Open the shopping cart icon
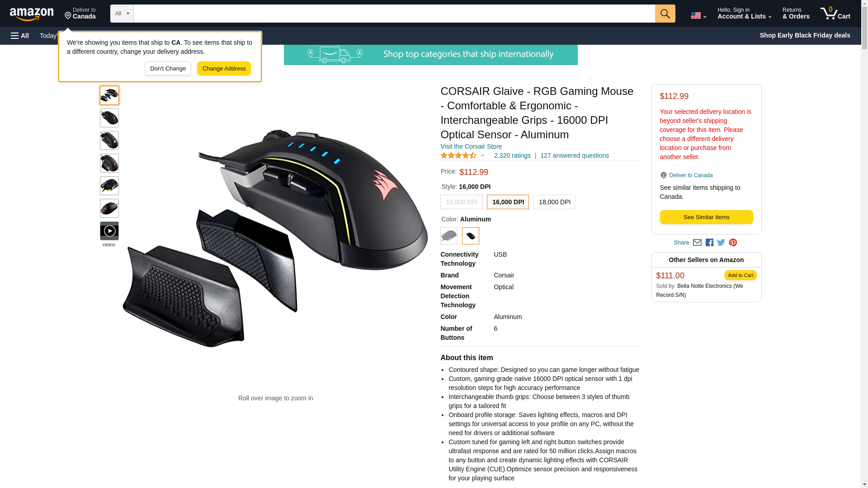The height and width of the screenshot is (488, 868). 835,14
